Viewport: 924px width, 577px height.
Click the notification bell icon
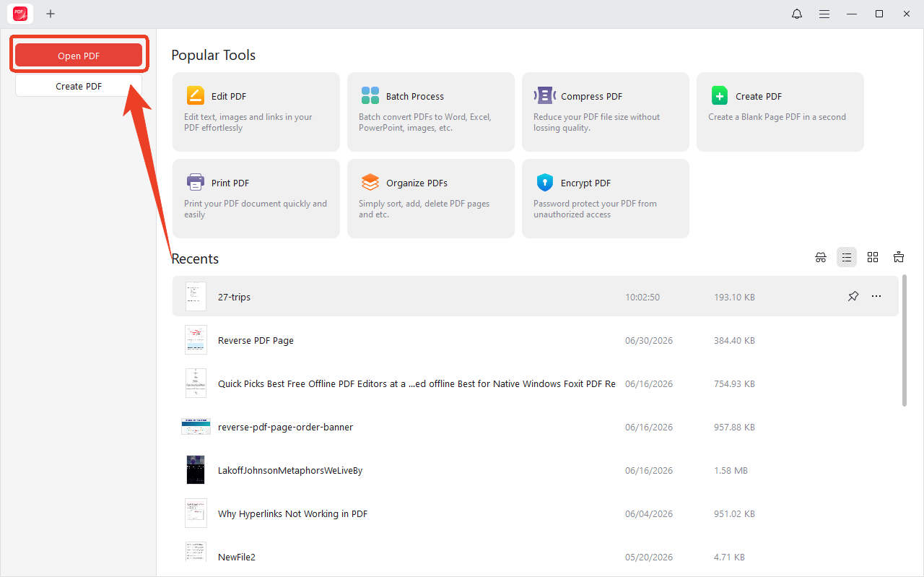(x=797, y=14)
